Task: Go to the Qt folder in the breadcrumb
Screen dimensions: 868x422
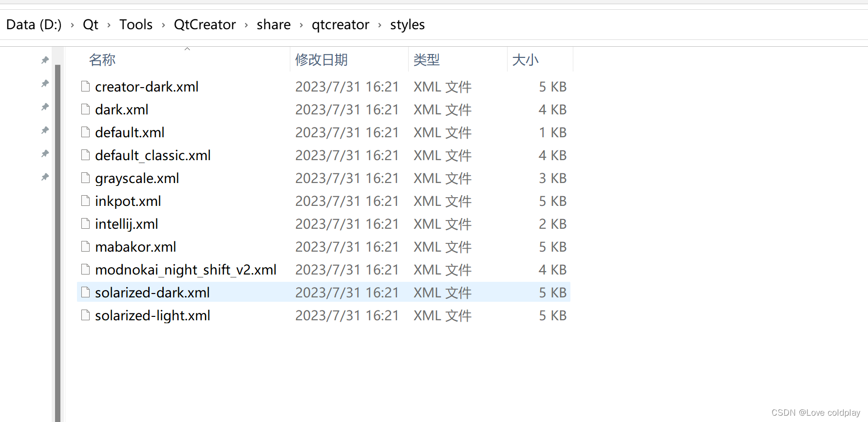Action: (x=91, y=24)
